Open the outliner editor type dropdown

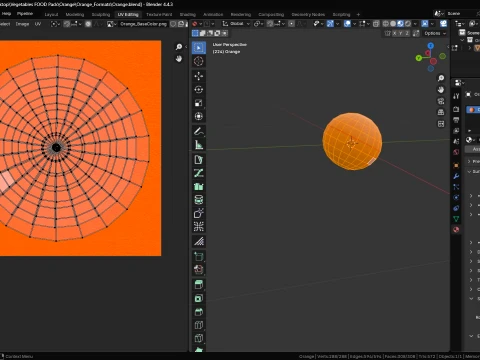tap(460, 24)
